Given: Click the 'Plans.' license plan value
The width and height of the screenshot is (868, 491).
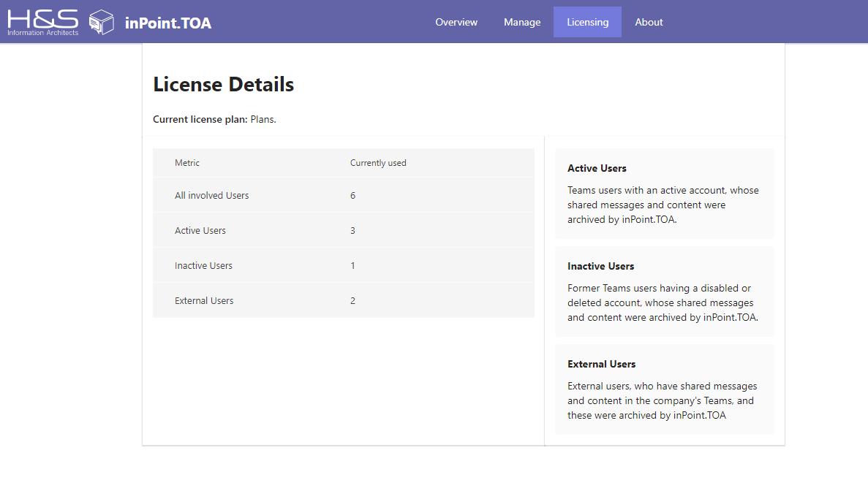Looking at the screenshot, I should click(263, 119).
